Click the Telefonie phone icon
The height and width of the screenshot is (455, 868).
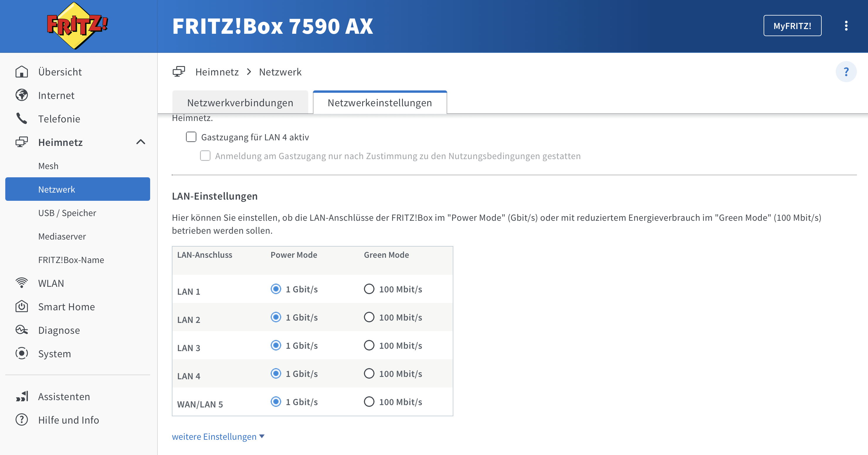(22, 118)
